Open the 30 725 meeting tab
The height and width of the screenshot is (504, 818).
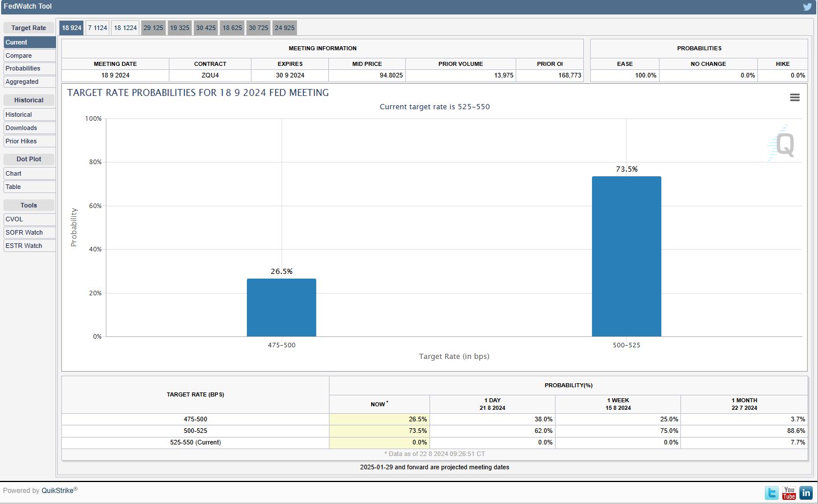click(258, 28)
